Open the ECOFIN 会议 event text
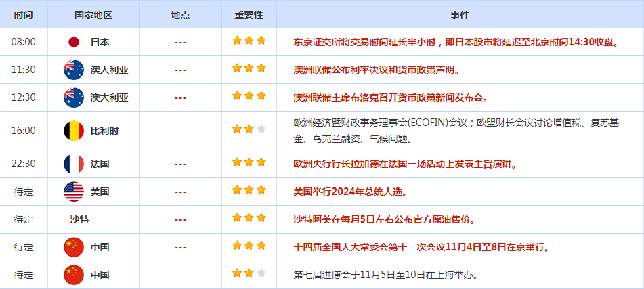Viewport: 644px width, 289px height. [456, 131]
